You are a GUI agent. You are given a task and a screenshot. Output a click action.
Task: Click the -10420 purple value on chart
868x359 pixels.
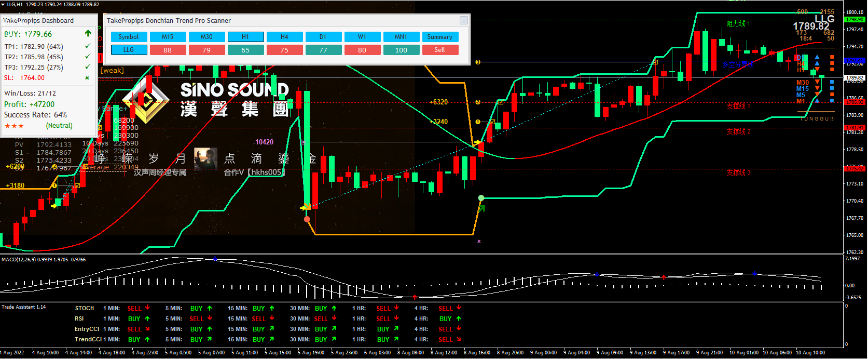264,142
